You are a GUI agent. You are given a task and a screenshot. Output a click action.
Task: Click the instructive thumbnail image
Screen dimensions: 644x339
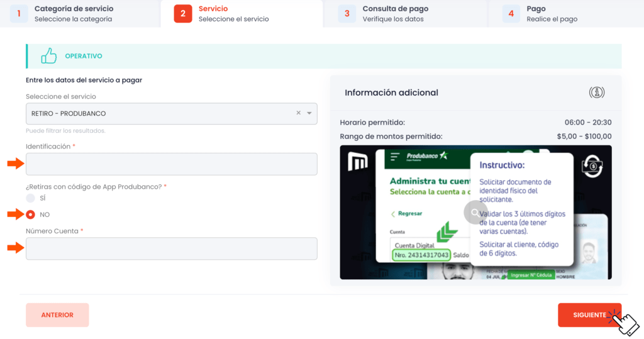(x=475, y=212)
